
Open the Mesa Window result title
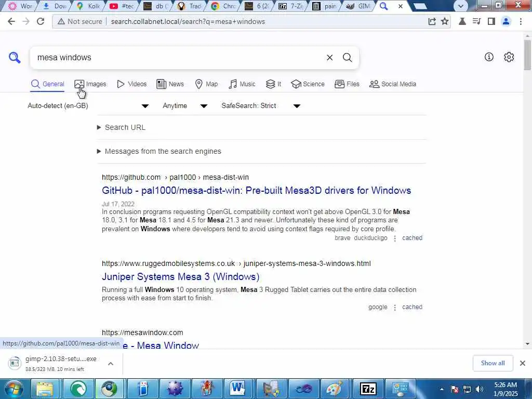[162, 345]
